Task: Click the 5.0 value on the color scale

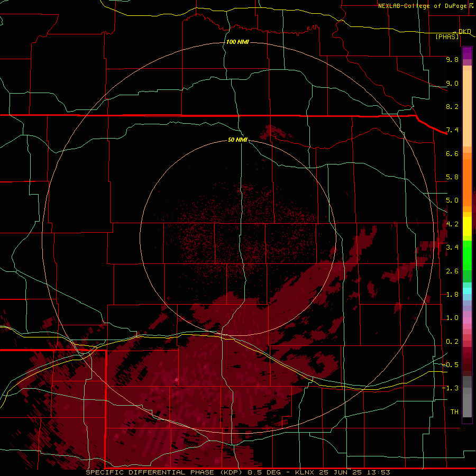Action: 452,200
